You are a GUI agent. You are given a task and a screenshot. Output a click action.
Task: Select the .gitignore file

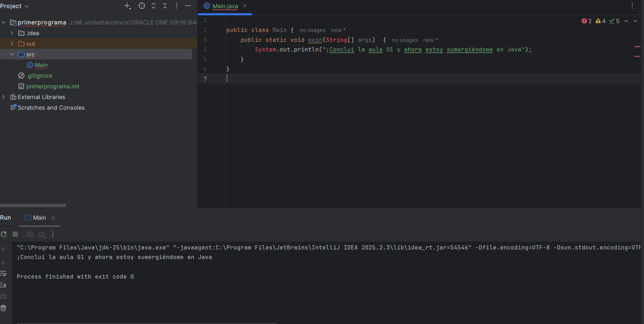click(x=39, y=76)
